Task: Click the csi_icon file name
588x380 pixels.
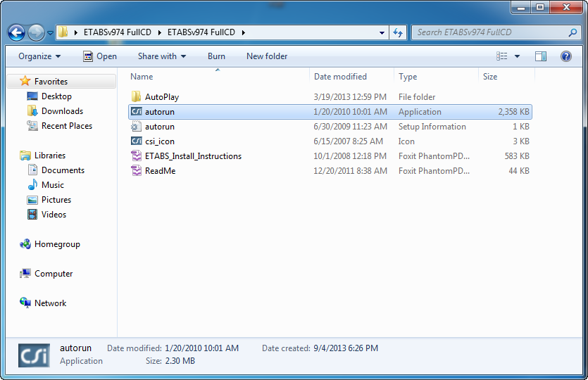Action: 160,141
